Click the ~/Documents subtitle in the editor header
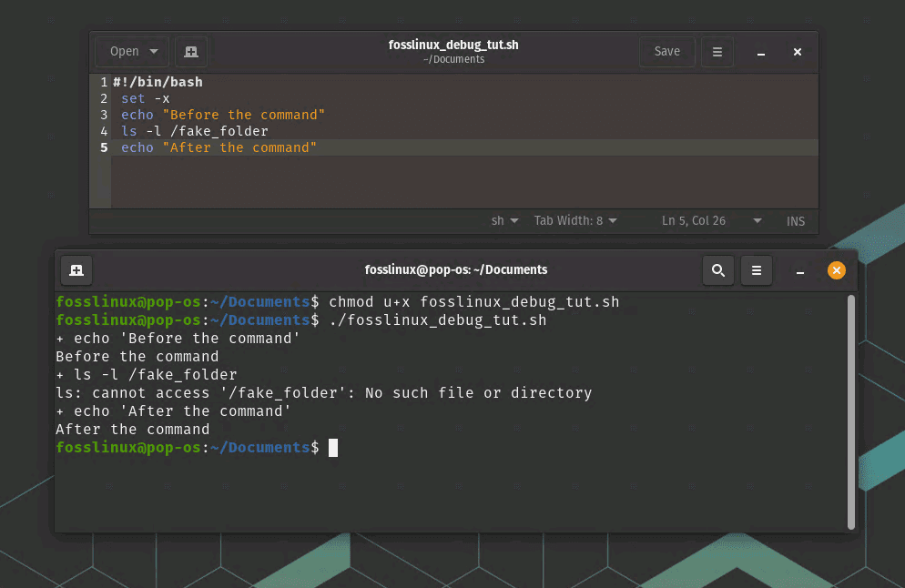 click(453, 59)
